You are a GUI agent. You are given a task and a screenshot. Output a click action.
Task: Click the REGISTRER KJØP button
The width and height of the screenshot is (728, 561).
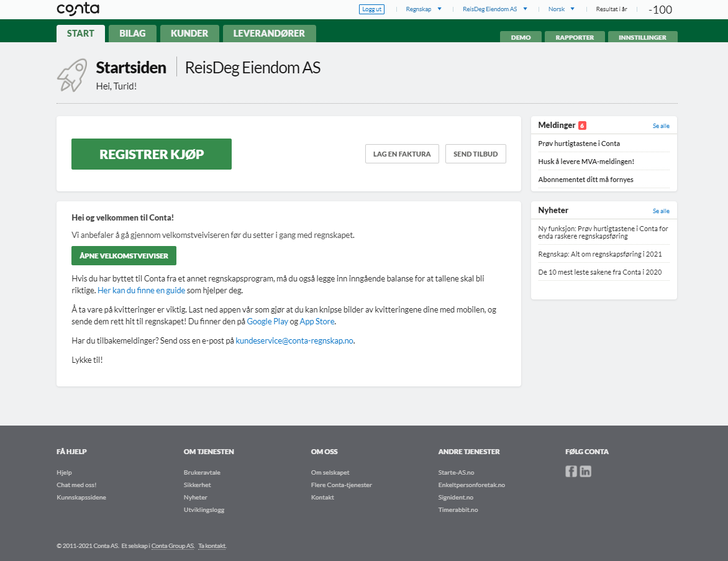point(152,154)
